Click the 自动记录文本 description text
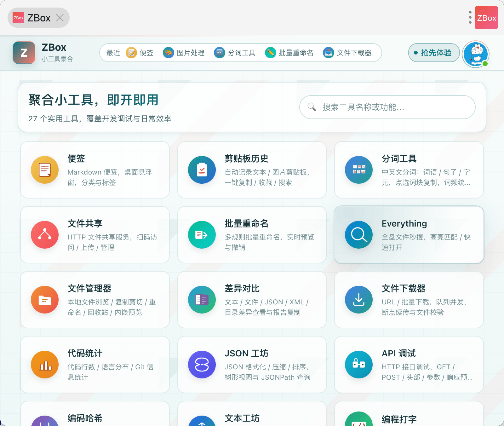 [x=267, y=177]
